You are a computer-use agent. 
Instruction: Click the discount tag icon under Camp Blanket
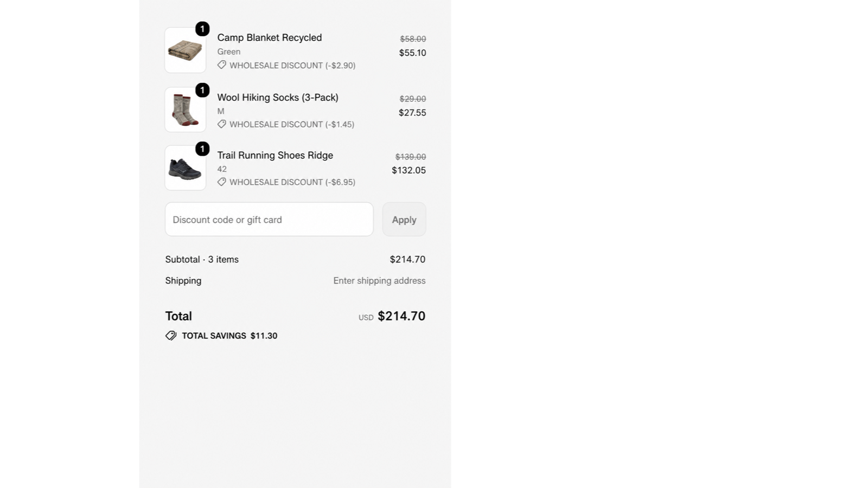(x=222, y=65)
